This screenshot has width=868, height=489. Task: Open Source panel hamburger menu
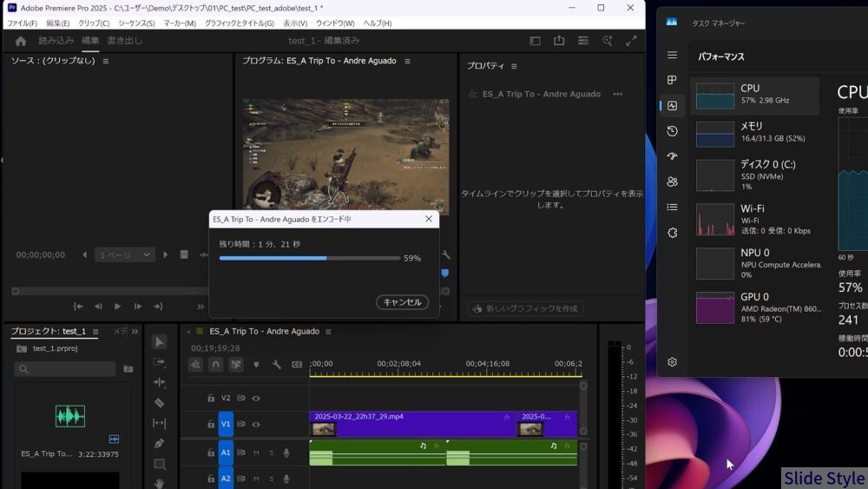point(106,61)
